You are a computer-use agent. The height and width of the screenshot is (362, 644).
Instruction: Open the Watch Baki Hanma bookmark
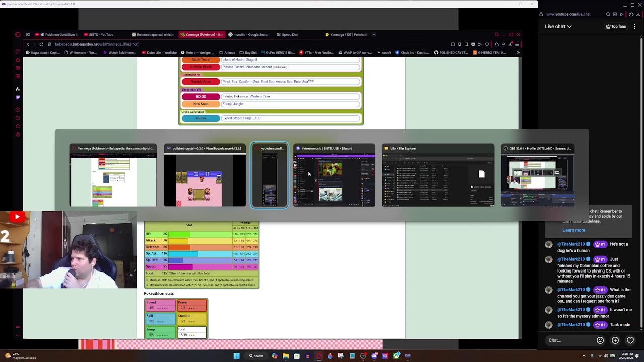[120, 52]
